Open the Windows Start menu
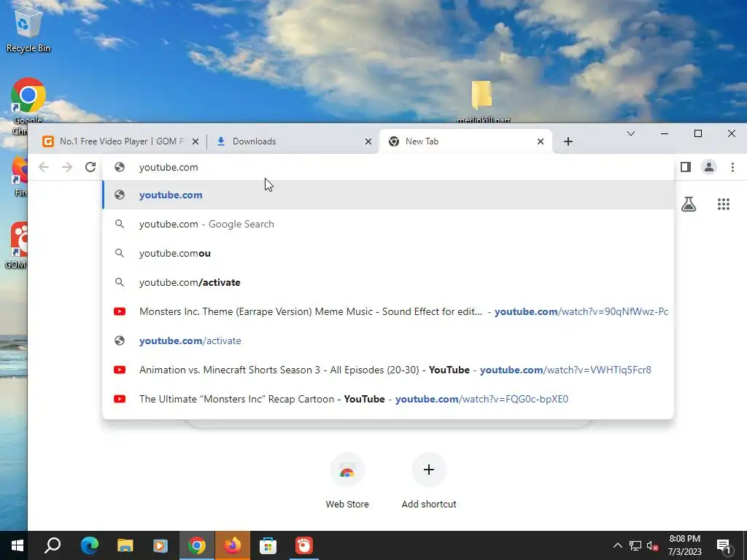 18,545
